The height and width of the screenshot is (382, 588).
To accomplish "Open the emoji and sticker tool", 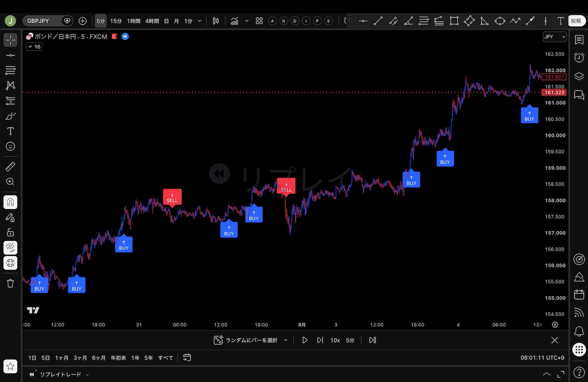I will (10, 146).
